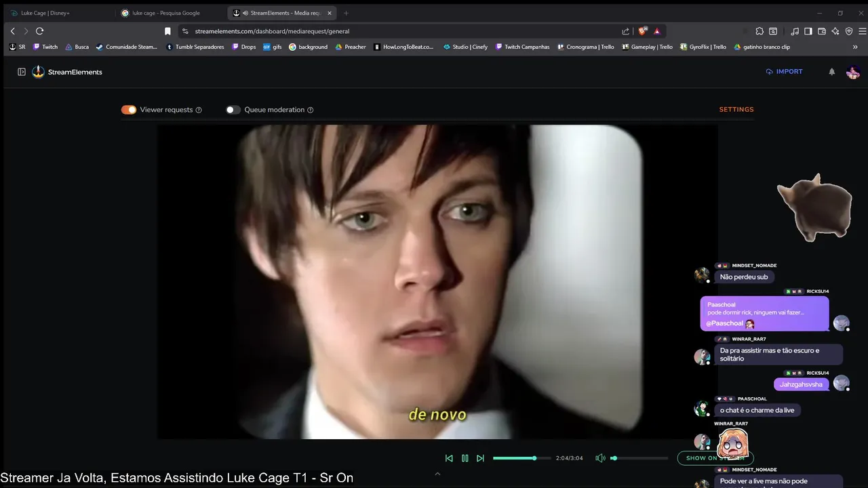
Task: Open HowLongToBeat bookmark
Action: [403, 47]
